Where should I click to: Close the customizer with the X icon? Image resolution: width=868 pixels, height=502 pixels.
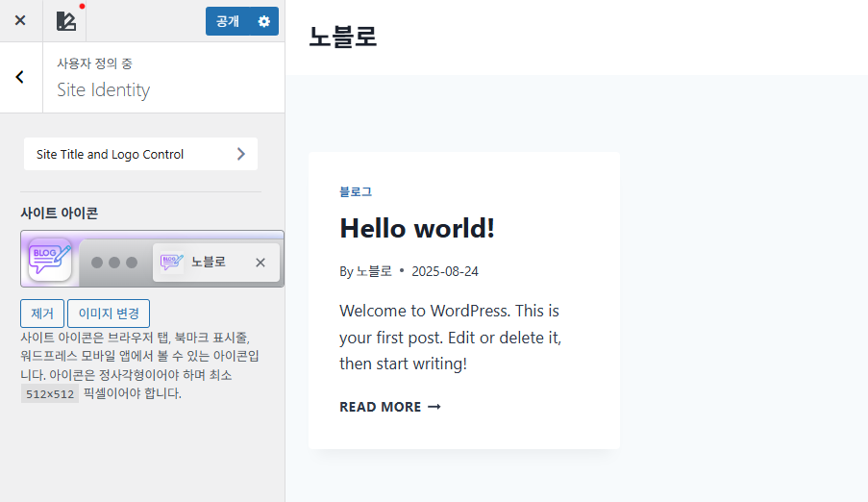pos(20,20)
